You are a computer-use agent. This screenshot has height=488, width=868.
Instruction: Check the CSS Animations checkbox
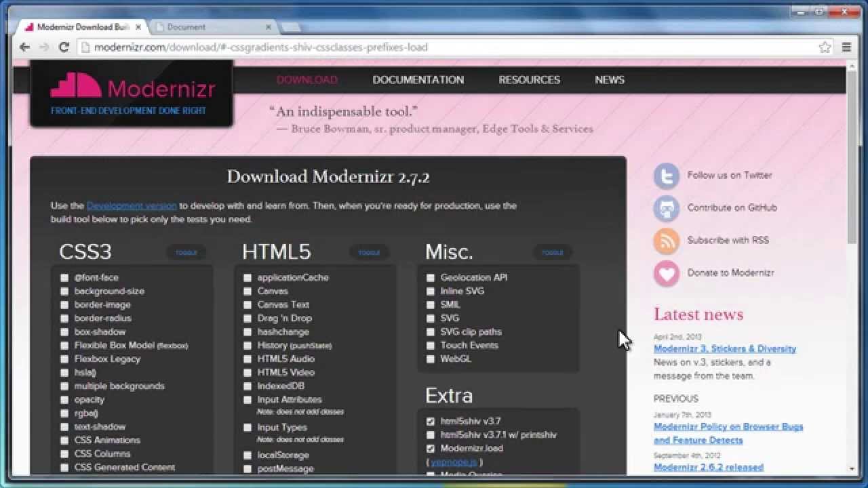click(x=64, y=441)
